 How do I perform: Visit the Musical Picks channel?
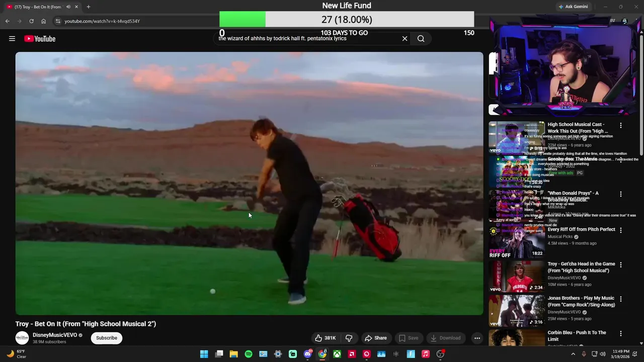560,237
